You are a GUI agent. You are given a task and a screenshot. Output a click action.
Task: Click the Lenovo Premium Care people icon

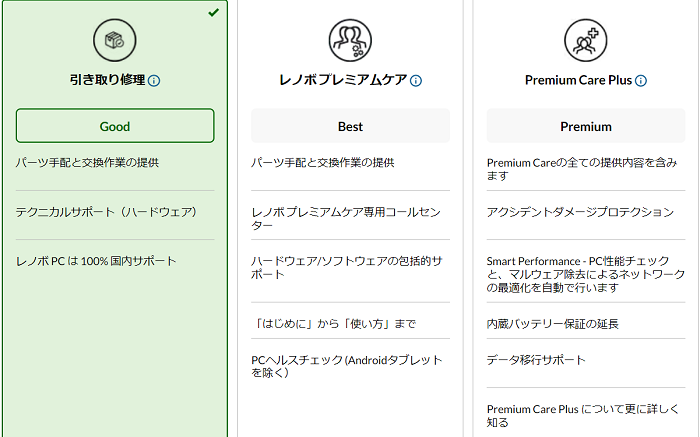point(350,40)
